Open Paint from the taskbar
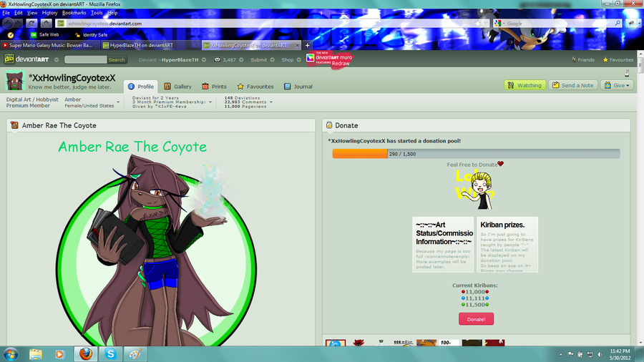 pos(135,354)
